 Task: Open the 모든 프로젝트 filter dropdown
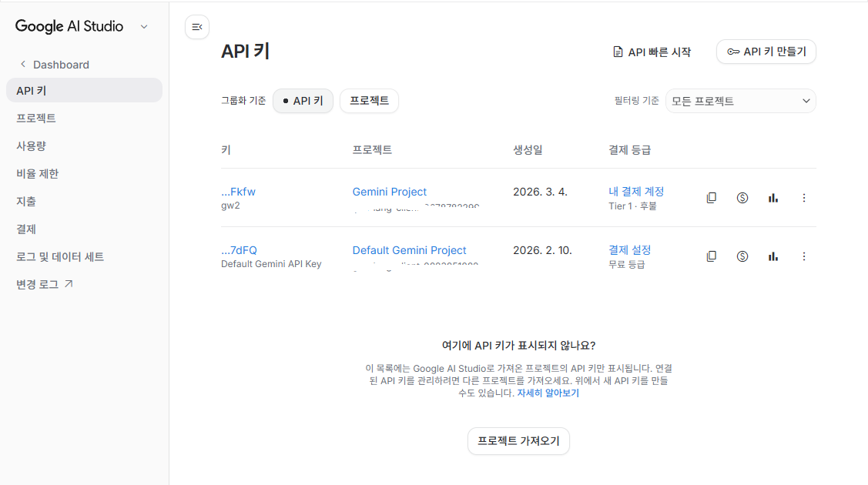739,100
